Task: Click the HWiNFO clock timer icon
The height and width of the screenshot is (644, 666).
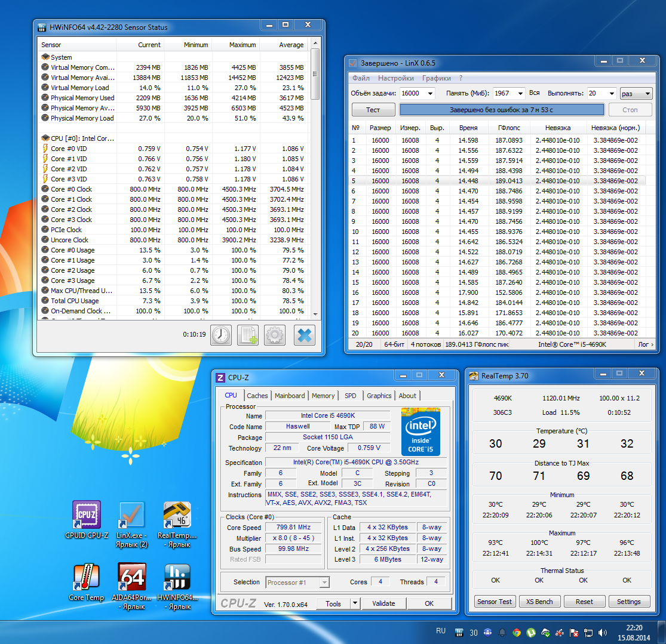Action: 221,335
